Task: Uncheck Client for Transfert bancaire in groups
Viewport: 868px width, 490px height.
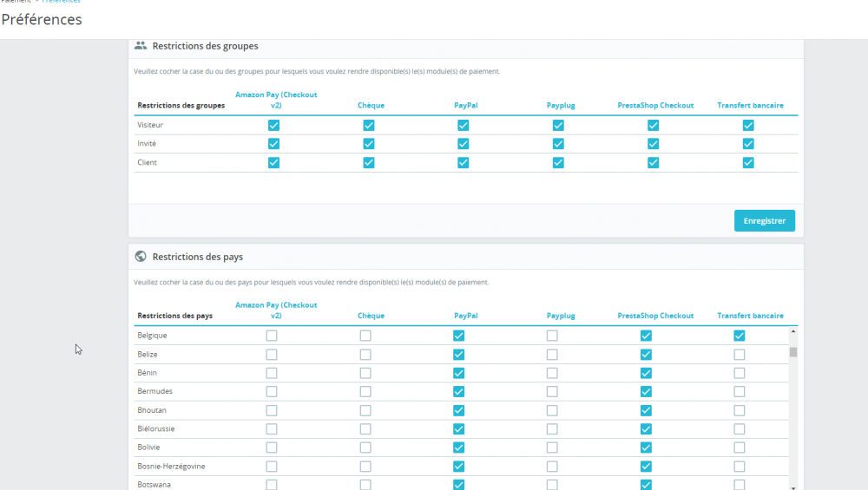Action: (x=748, y=162)
